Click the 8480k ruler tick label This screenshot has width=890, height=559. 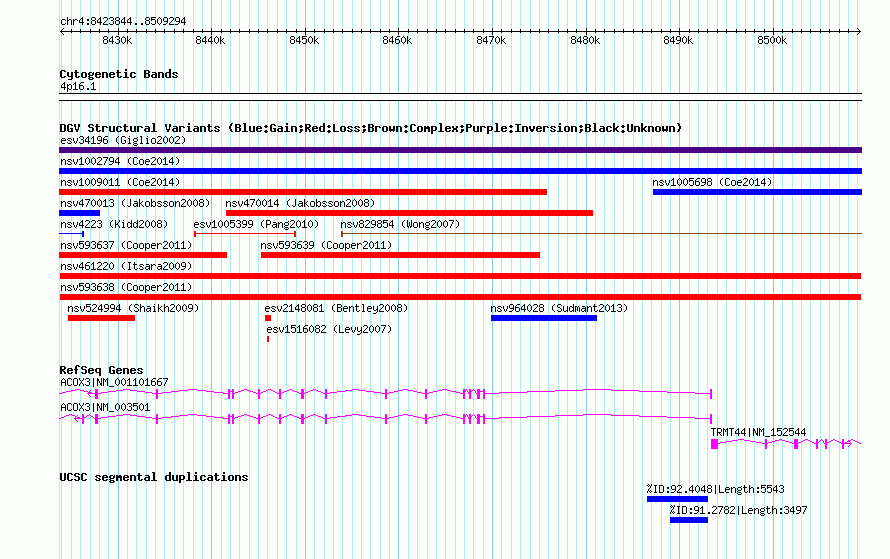click(585, 41)
